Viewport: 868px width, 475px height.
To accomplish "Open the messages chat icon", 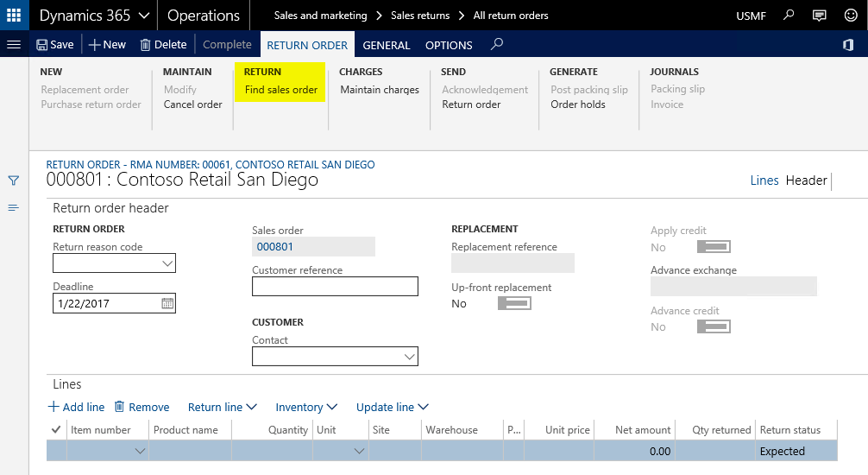I will pyautogui.click(x=820, y=16).
